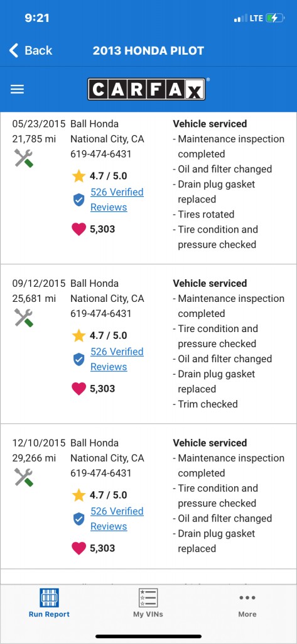Tap the pink heart in the 12/10/2015 entry
The width and height of the screenshot is (297, 644).
click(78, 548)
